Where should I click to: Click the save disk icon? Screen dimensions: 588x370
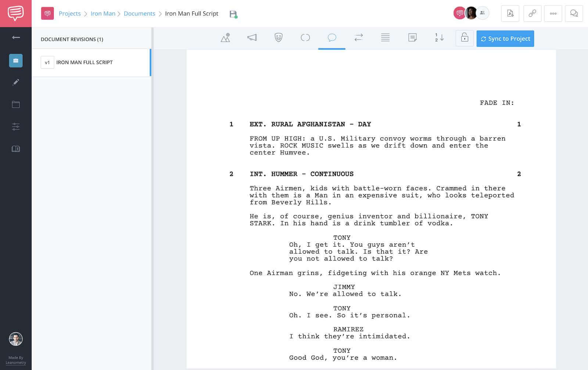coord(233,14)
